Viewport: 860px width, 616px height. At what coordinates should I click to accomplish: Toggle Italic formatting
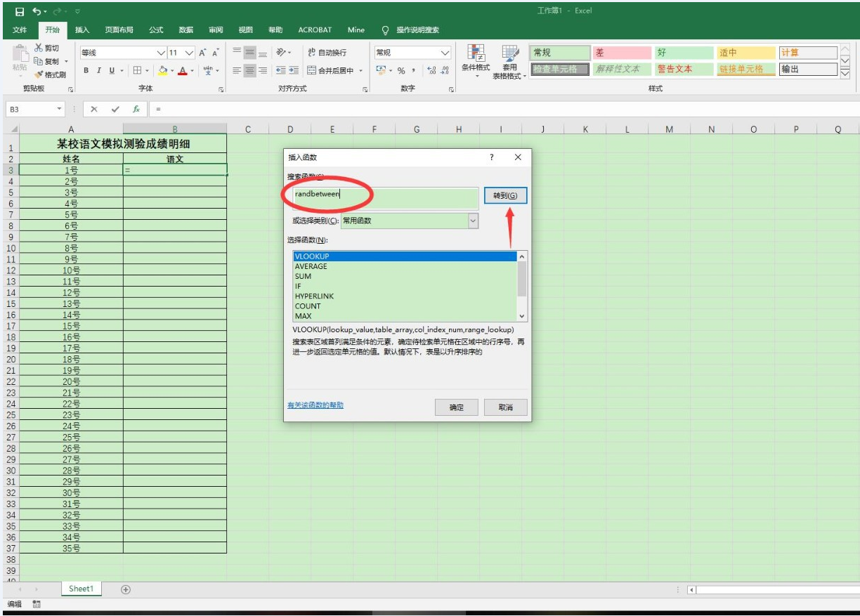pos(99,70)
